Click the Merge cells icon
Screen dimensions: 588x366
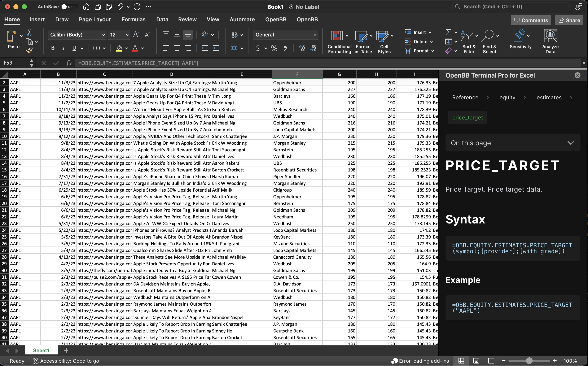coord(234,48)
